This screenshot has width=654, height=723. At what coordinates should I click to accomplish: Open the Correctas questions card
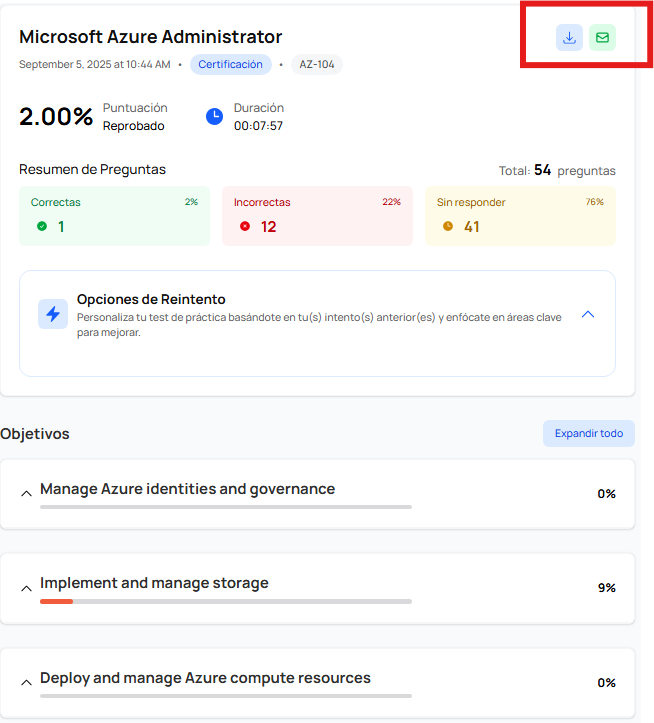tap(114, 215)
